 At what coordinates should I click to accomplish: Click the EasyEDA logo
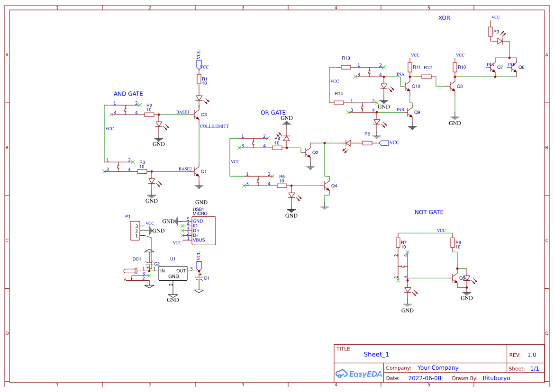pos(359,374)
